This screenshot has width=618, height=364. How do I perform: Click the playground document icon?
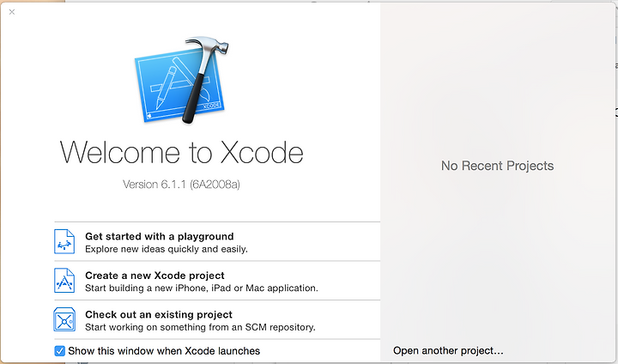(64, 242)
